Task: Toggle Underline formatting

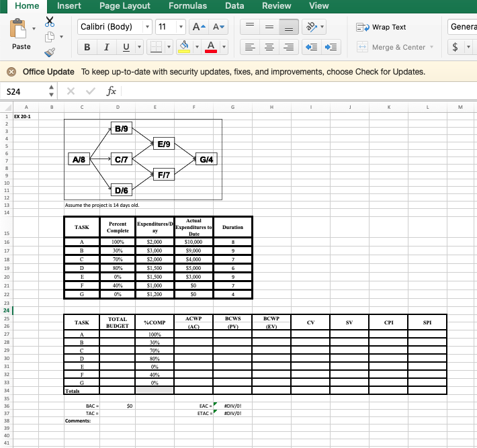Action: coord(126,47)
